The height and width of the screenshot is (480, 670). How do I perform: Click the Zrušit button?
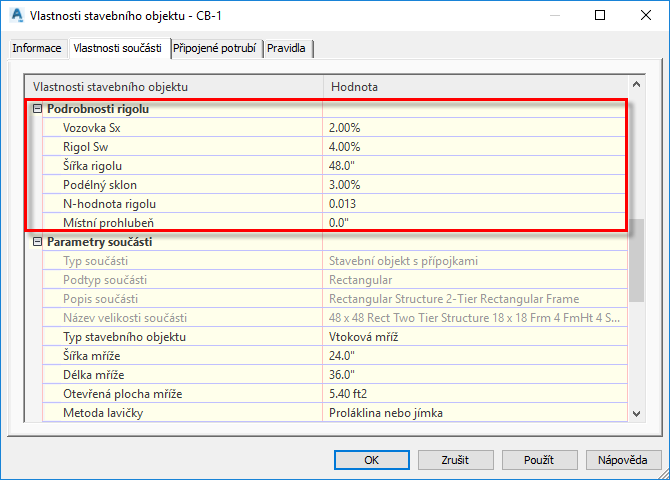tap(455, 460)
